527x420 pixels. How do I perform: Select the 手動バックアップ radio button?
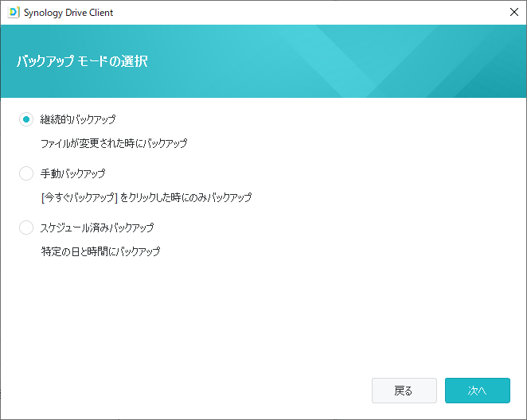pyautogui.click(x=26, y=173)
